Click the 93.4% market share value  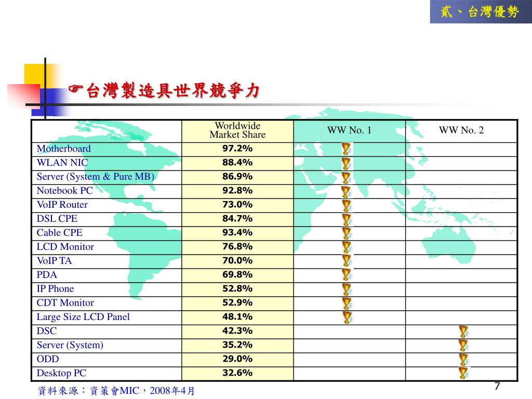pyautogui.click(x=237, y=232)
